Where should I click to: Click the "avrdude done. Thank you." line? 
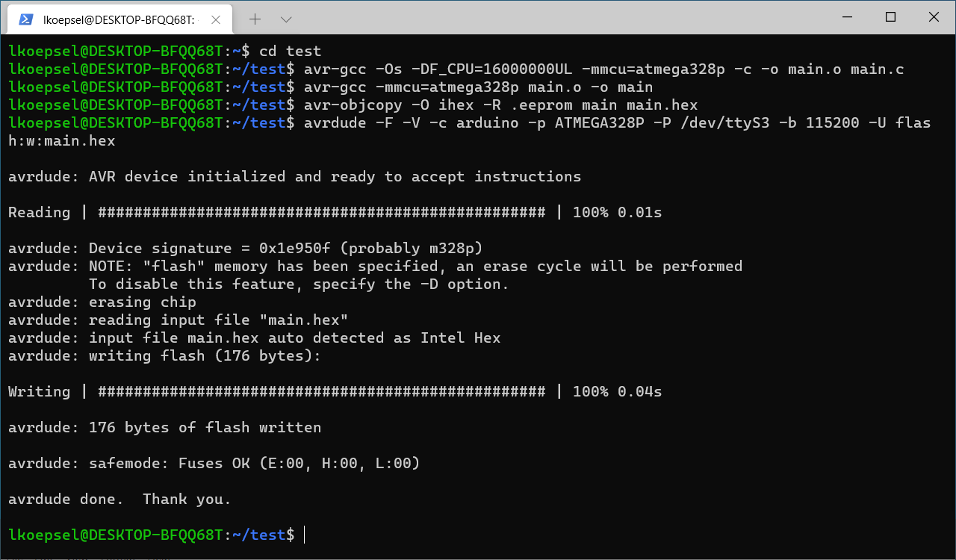point(119,499)
